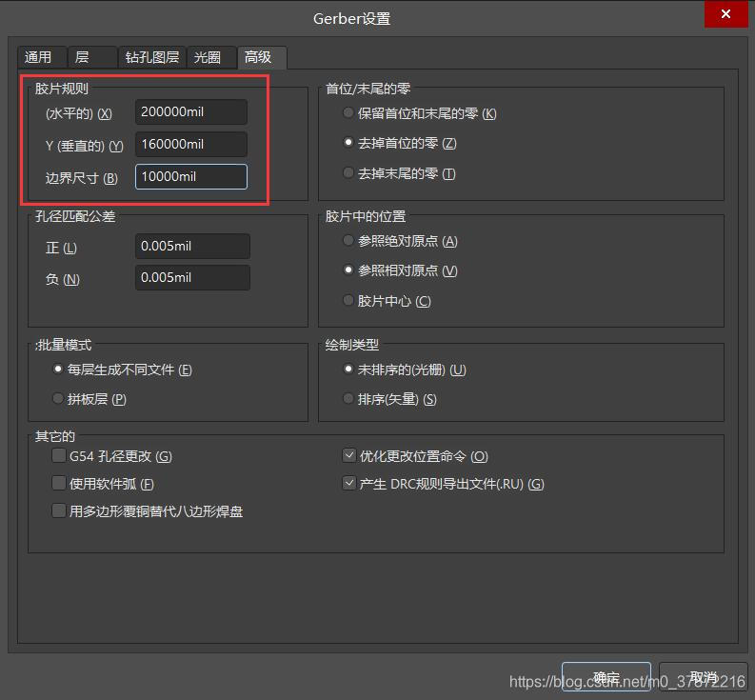The image size is (755, 700).
Task: Click the (水平的) X film size field
Action: point(191,111)
